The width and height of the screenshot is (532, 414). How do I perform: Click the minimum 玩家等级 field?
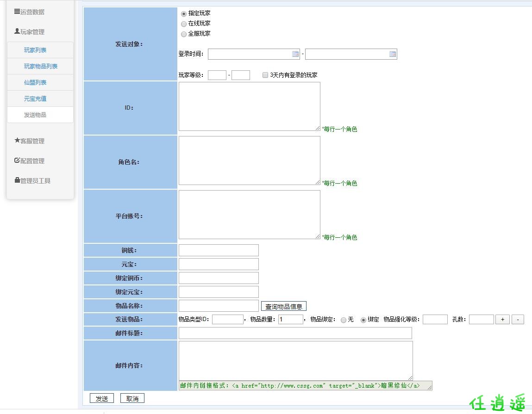point(217,75)
